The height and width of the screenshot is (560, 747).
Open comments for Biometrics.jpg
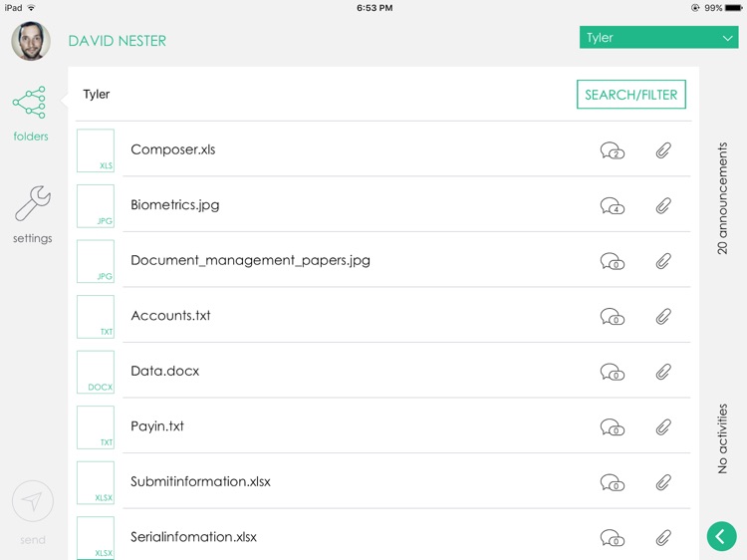pyautogui.click(x=613, y=206)
